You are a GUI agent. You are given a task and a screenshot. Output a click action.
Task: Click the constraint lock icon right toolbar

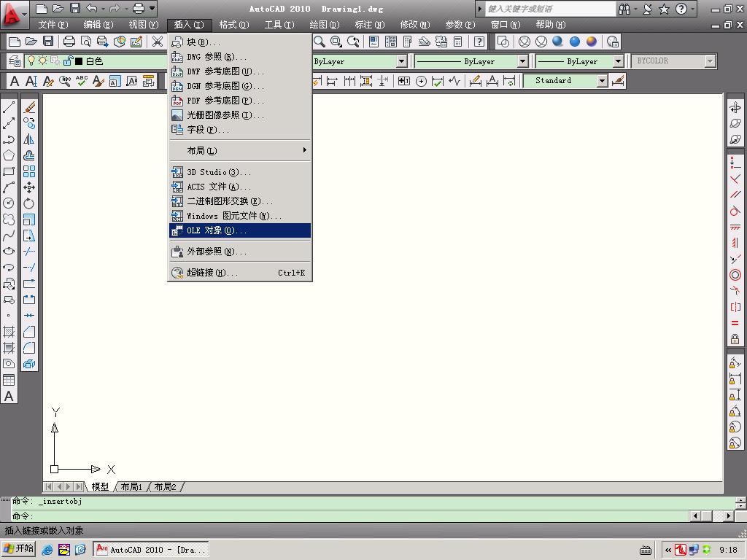tap(735, 340)
